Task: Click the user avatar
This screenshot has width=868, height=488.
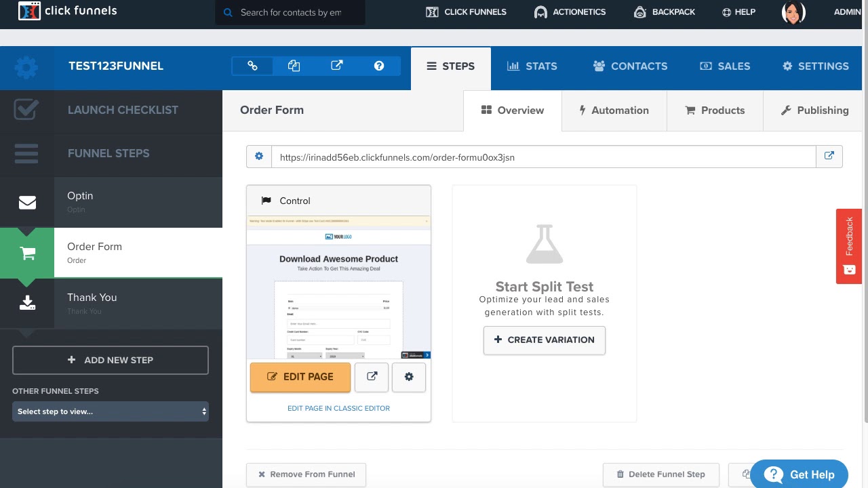Action: [x=793, y=12]
